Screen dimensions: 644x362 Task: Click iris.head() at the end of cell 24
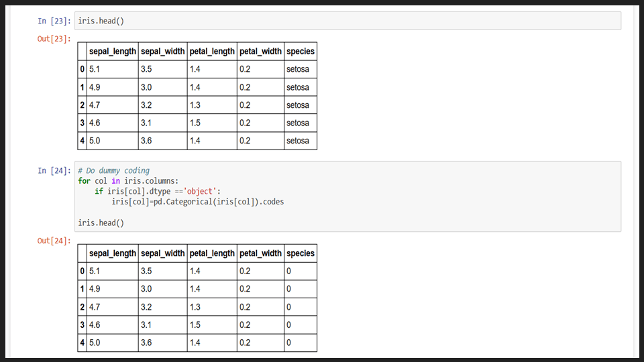click(101, 223)
